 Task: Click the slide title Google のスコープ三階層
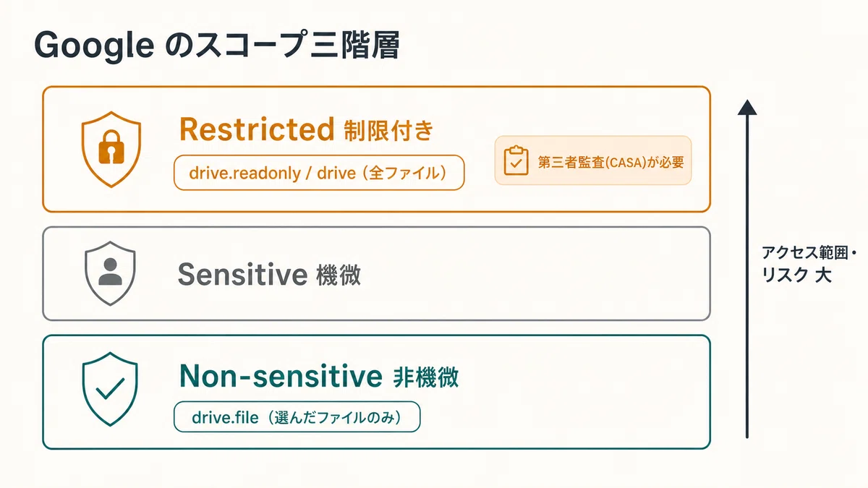click(216, 46)
